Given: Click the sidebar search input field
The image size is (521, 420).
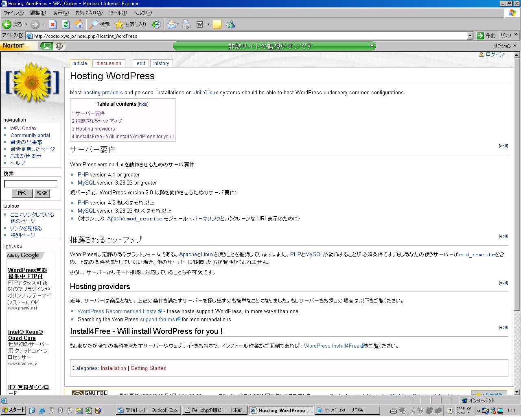Looking at the screenshot, I should 31,184.
